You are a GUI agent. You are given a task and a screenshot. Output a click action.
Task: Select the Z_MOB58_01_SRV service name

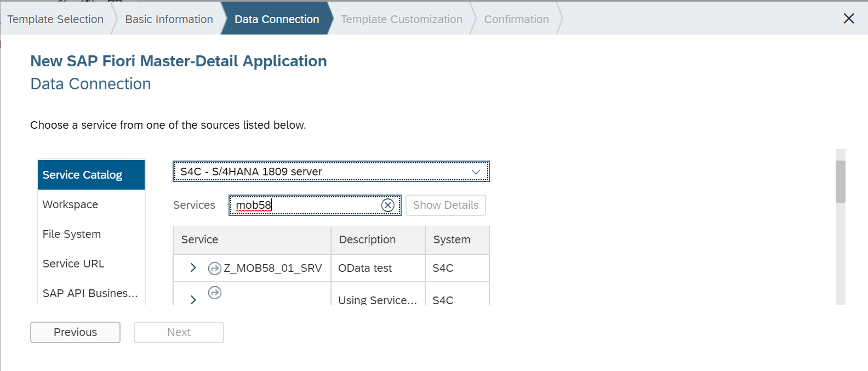click(272, 268)
